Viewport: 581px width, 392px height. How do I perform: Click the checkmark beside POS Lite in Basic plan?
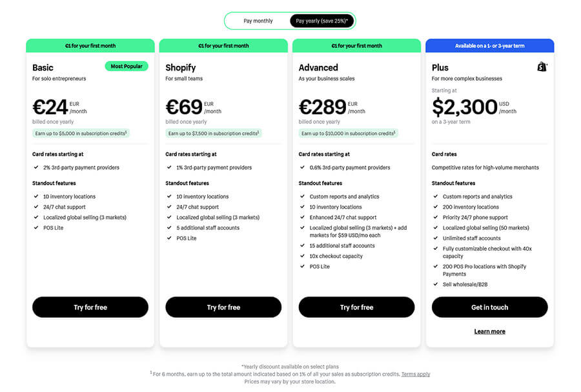pos(35,227)
